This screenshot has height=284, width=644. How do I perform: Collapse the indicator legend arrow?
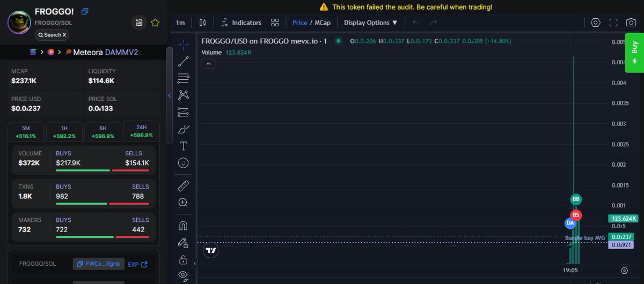(209, 64)
